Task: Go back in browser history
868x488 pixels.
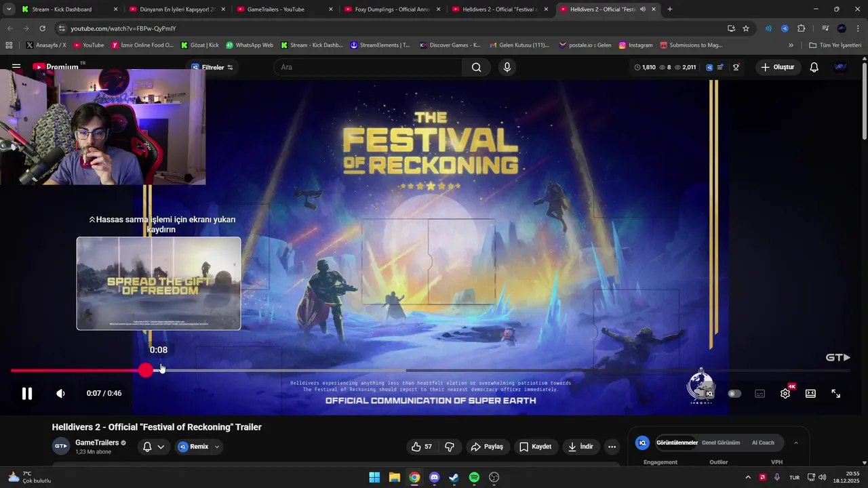Action: click(x=9, y=28)
